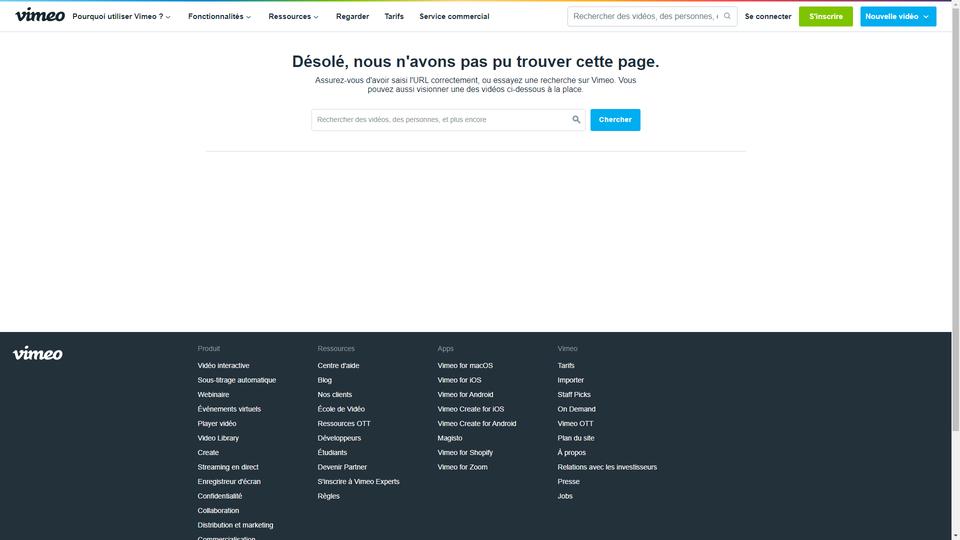This screenshot has height=540, width=960.
Task: Click the Vimeo logo in header
Action: [40, 15]
